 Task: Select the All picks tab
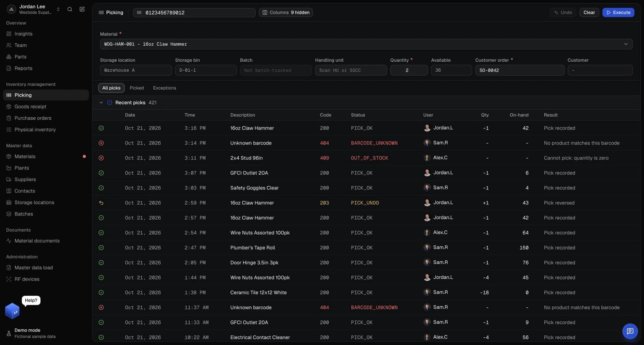click(111, 88)
